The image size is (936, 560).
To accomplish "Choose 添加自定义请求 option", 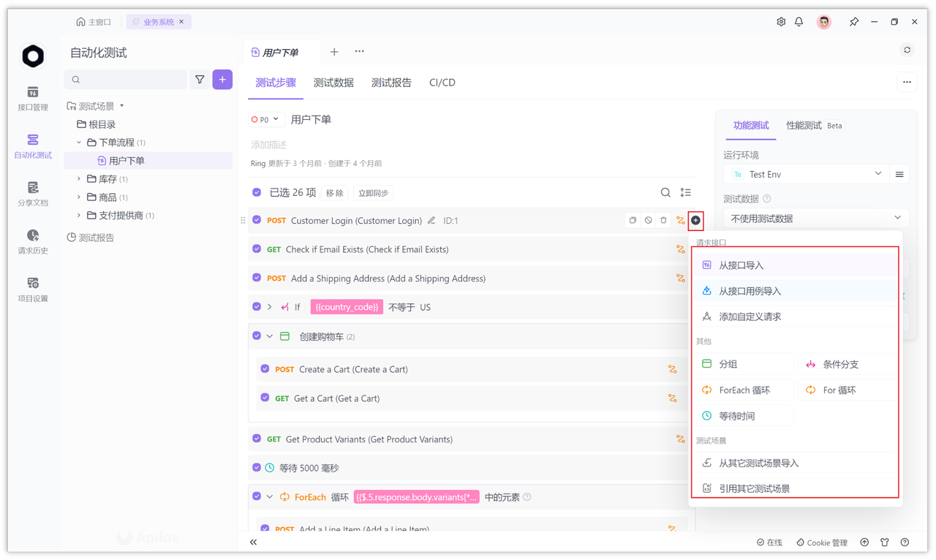I will (x=794, y=317).
